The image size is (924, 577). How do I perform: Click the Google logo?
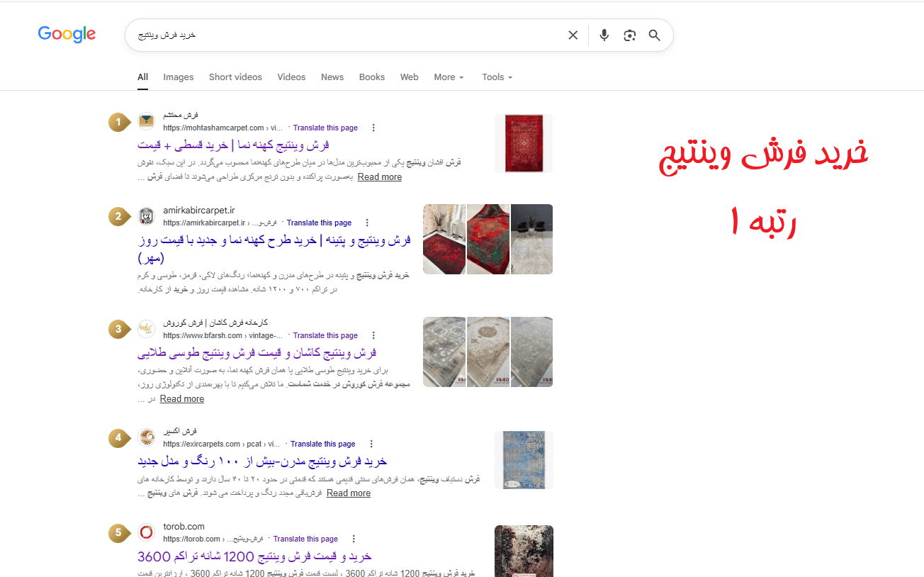pyautogui.click(x=67, y=34)
